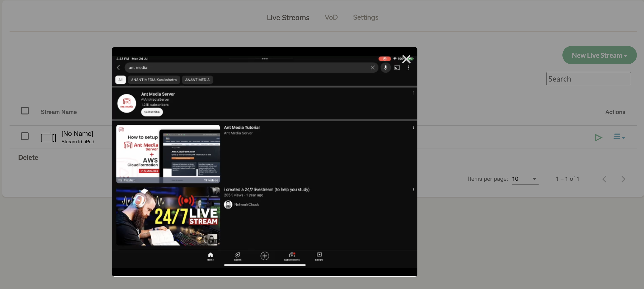The height and width of the screenshot is (289, 644).
Task: Click the Ant Media Tutorial title
Action: 241,127
